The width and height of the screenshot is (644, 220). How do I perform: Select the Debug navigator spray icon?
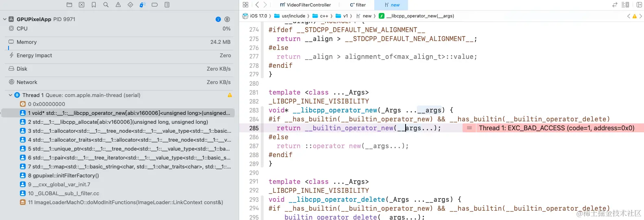click(x=142, y=5)
